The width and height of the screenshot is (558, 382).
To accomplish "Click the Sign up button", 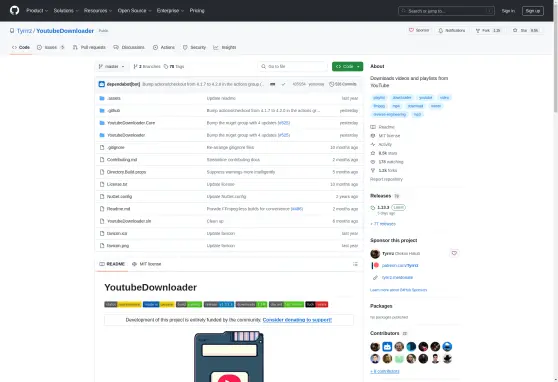I will (x=532, y=11).
